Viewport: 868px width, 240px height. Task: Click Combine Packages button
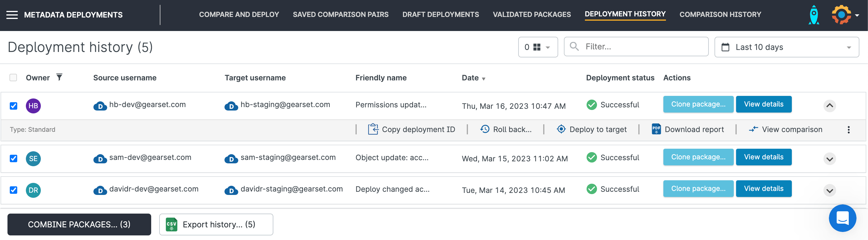point(79,224)
